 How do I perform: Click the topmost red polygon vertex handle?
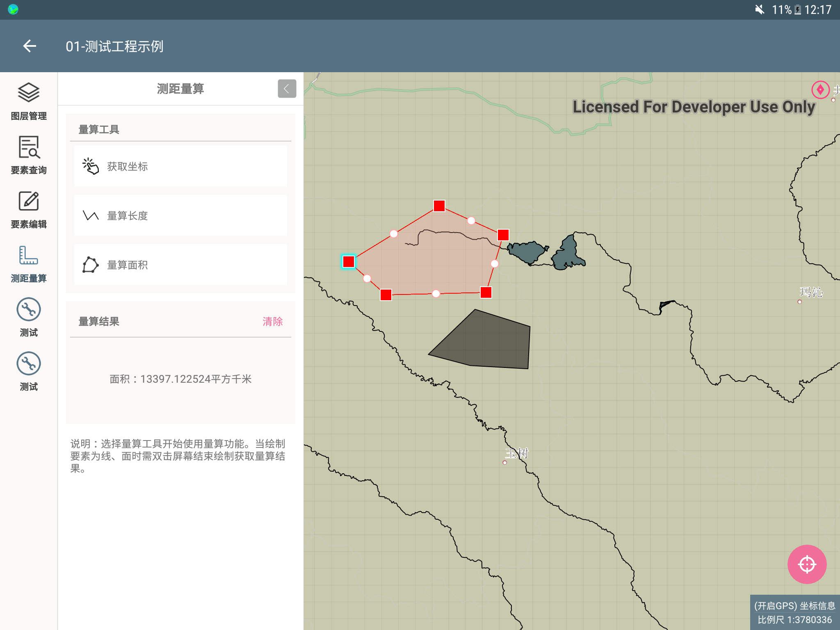click(x=439, y=206)
